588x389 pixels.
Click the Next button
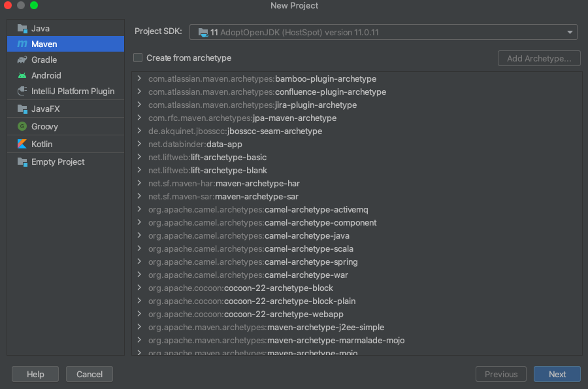tap(557, 374)
